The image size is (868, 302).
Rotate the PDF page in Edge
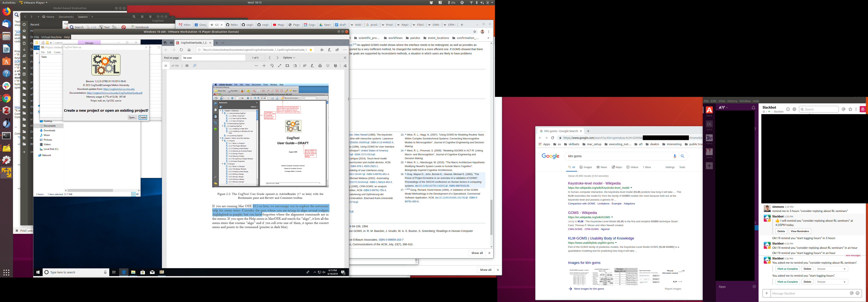click(272, 66)
